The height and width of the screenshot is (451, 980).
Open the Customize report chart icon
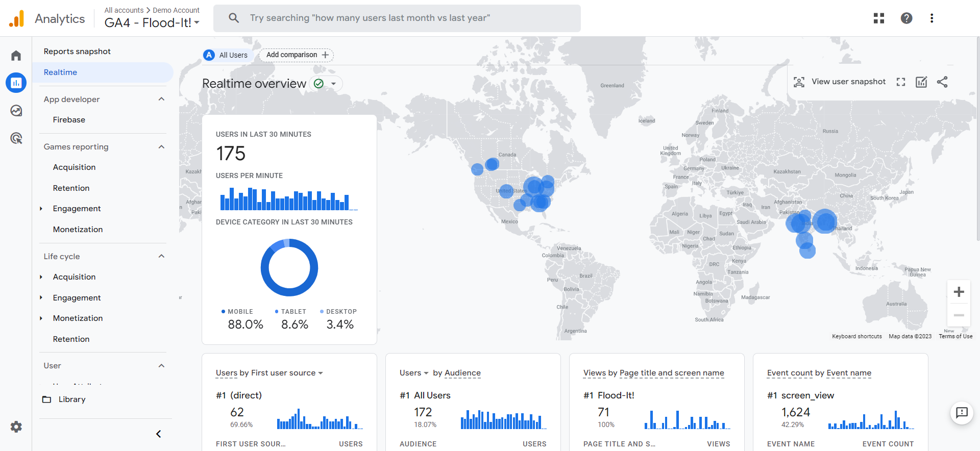pyautogui.click(x=921, y=82)
